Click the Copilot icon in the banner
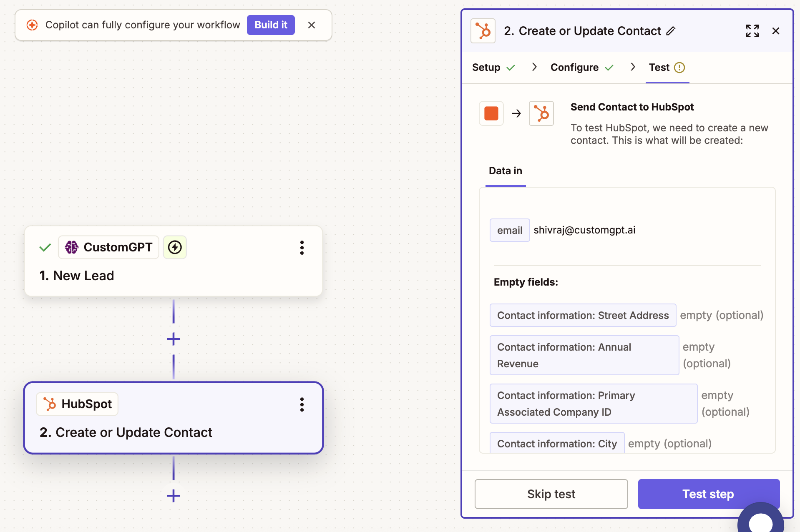The image size is (800, 532). coord(32,25)
